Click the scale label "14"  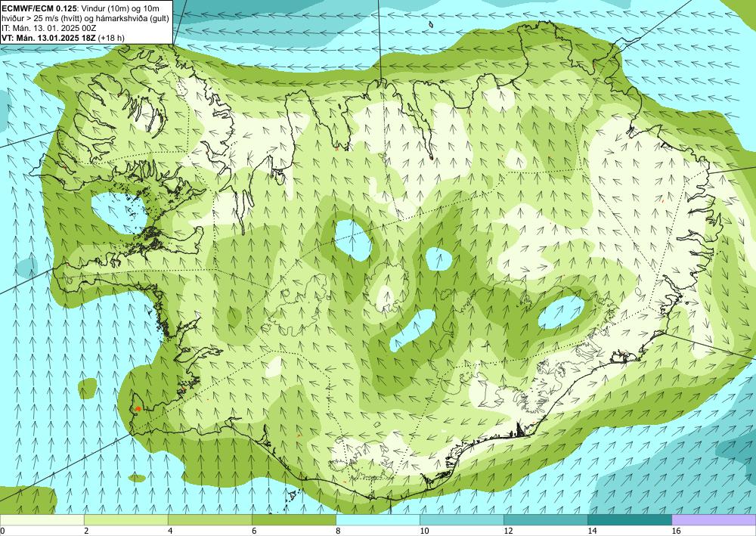click(x=592, y=531)
